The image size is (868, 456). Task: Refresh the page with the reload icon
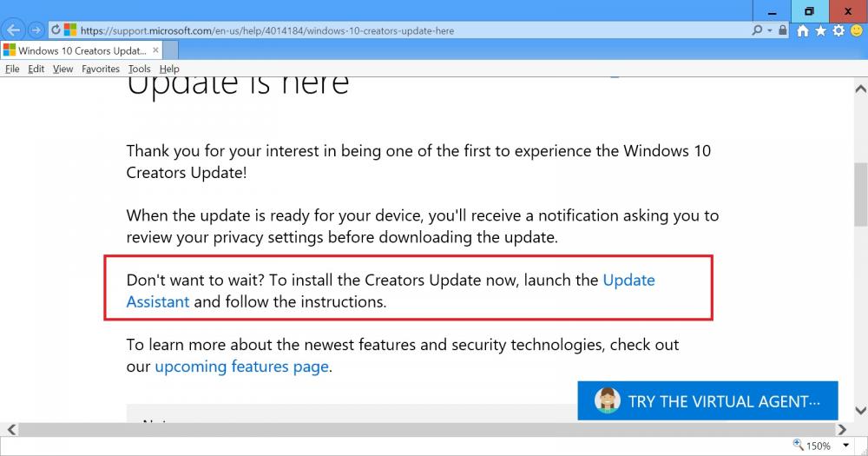(56, 30)
